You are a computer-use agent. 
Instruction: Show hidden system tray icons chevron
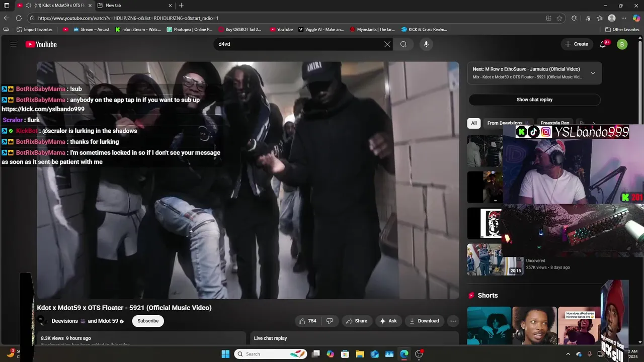[x=568, y=354]
